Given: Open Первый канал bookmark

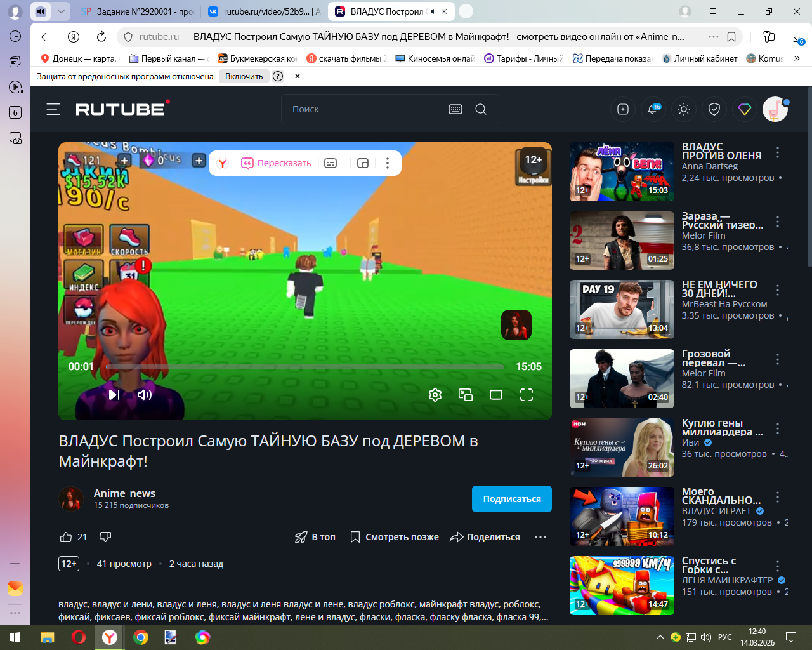Looking at the screenshot, I should click(168, 58).
